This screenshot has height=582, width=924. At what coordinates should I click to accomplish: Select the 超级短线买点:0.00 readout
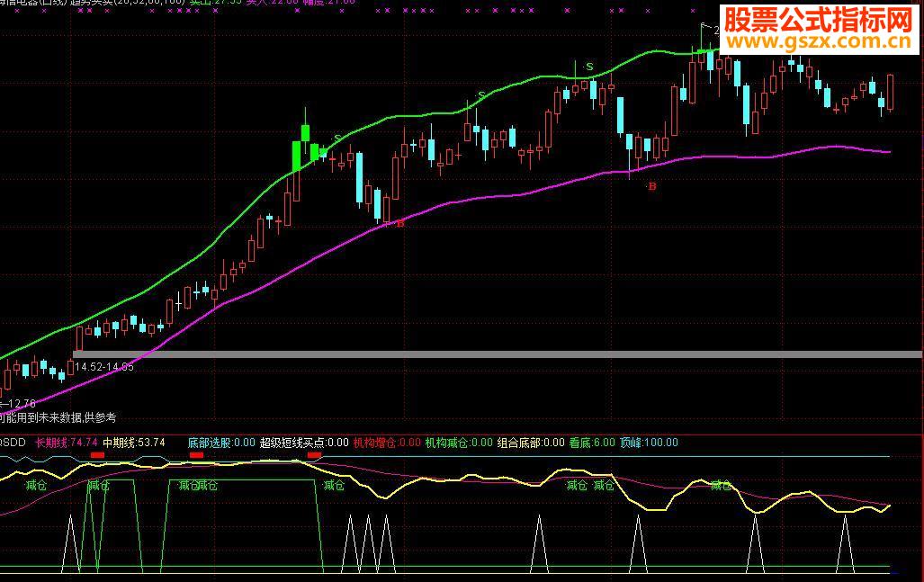304,443
